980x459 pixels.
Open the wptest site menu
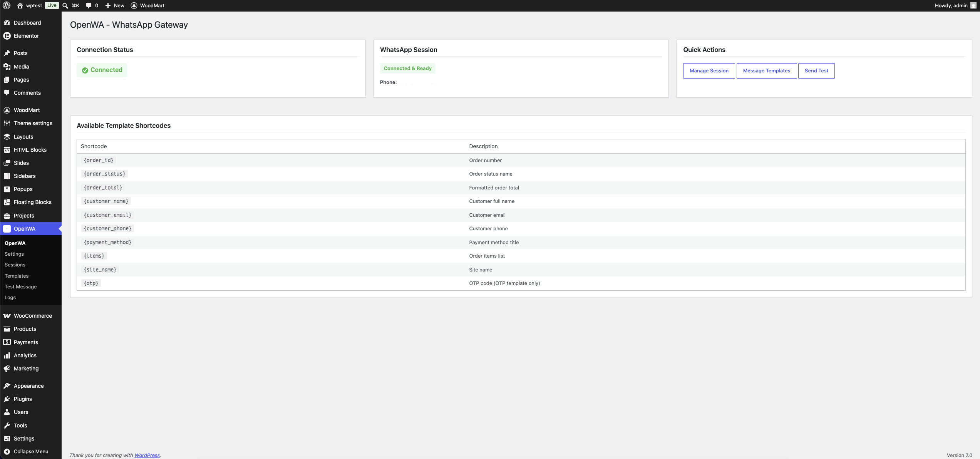point(30,5)
